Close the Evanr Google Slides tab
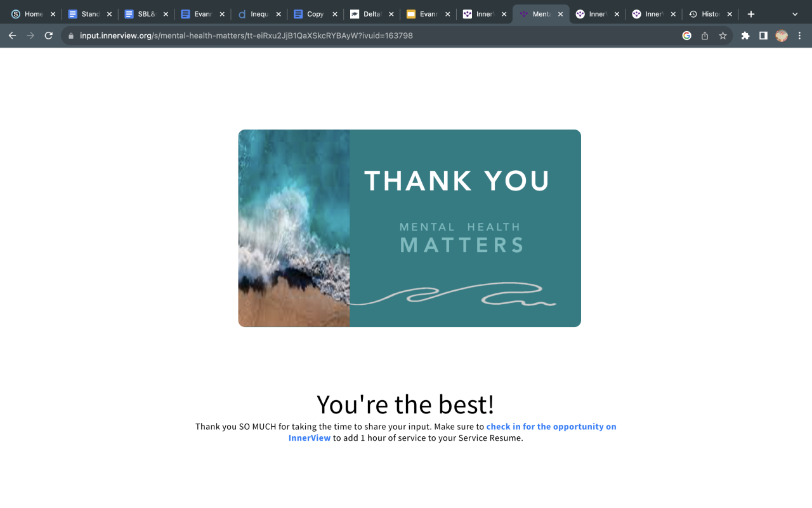 pos(448,14)
